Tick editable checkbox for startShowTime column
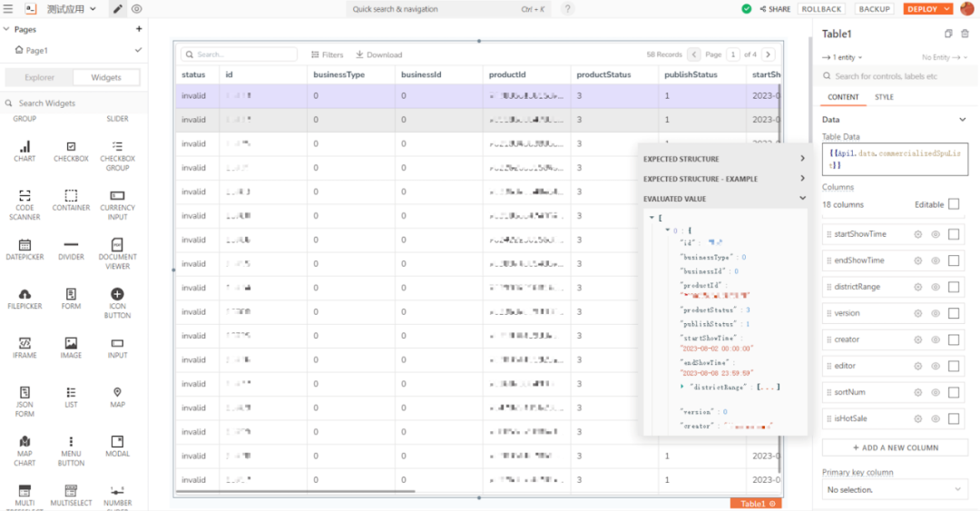Image resolution: width=980 pixels, height=511 pixels. click(x=954, y=234)
